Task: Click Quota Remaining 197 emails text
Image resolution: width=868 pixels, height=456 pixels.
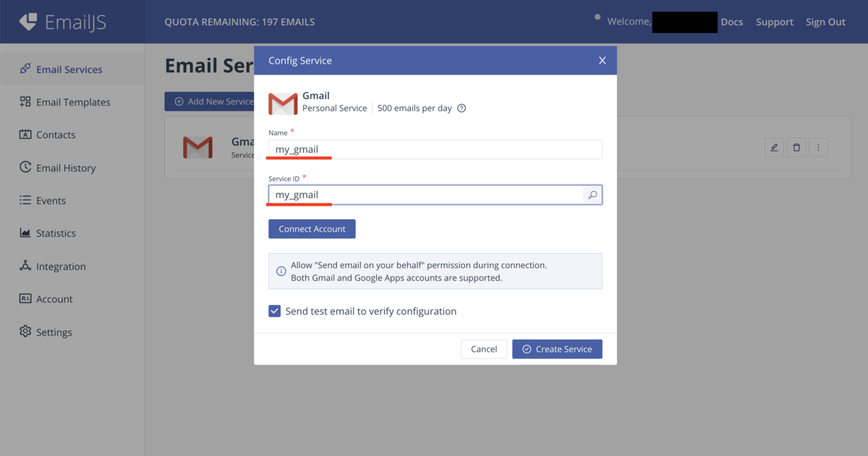Action: click(x=239, y=22)
